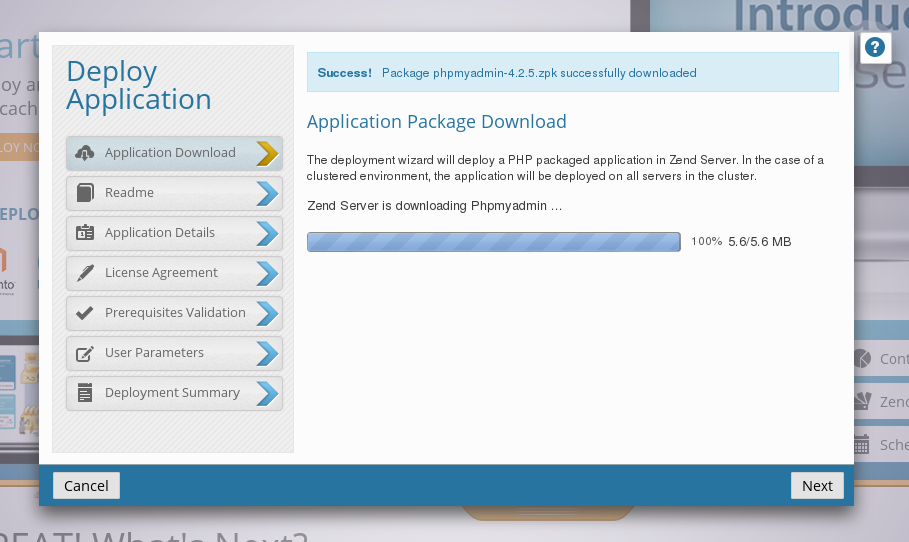
Task: Click the 'Zend Server is downloading Phpmyadmin' text
Action: (434, 206)
